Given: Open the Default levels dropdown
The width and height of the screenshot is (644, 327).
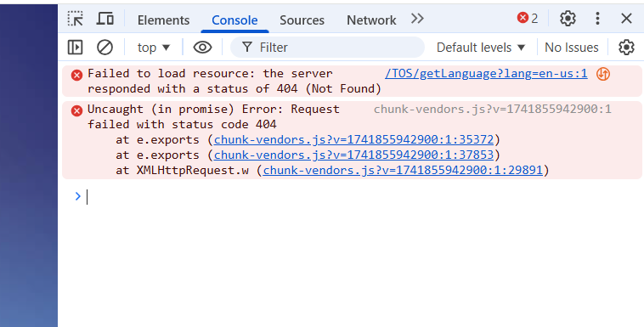Looking at the screenshot, I should [x=481, y=48].
